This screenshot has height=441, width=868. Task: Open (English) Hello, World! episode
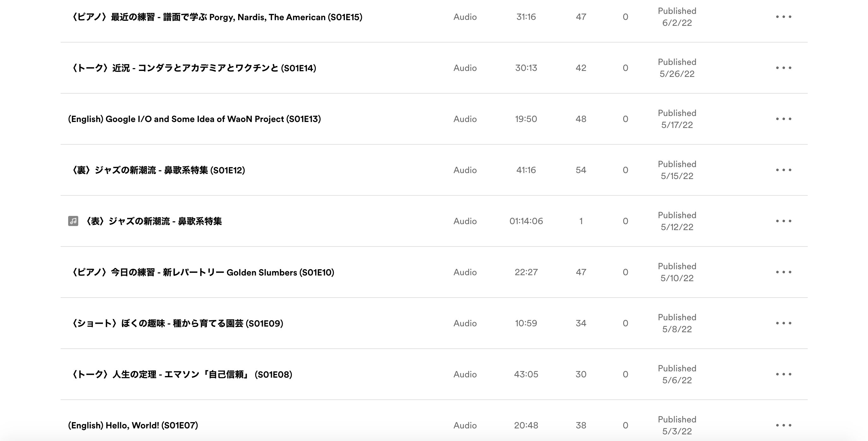click(x=133, y=426)
